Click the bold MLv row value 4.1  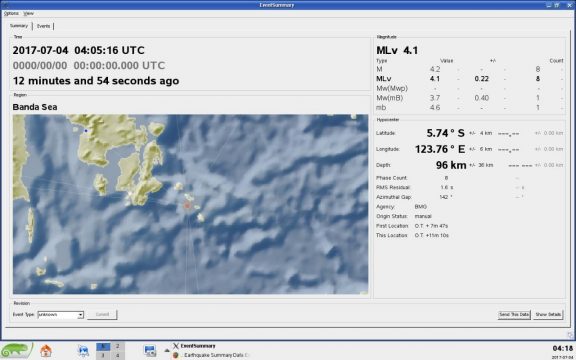(435, 79)
